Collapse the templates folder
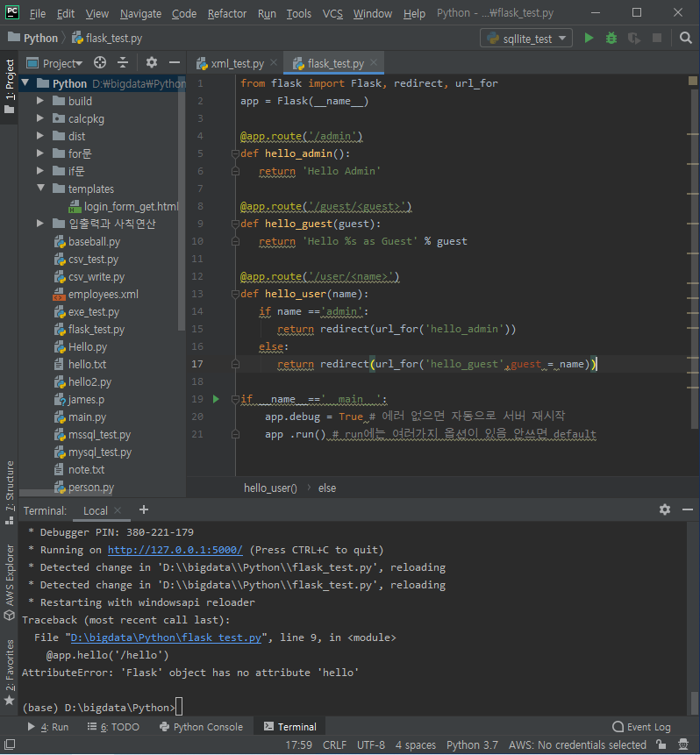700x755 pixels. pos(40,189)
